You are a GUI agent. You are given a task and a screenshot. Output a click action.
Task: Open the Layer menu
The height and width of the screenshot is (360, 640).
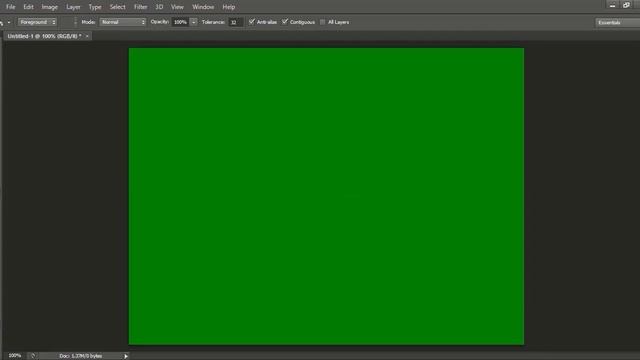[x=73, y=7]
